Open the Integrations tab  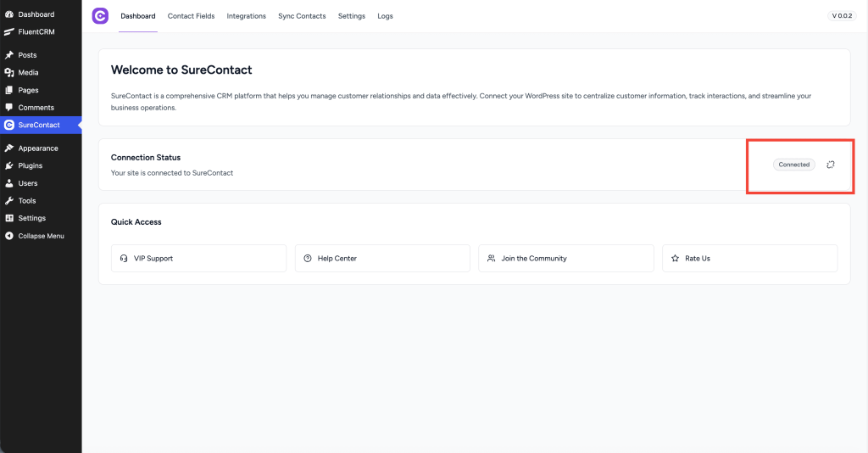pyautogui.click(x=246, y=16)
